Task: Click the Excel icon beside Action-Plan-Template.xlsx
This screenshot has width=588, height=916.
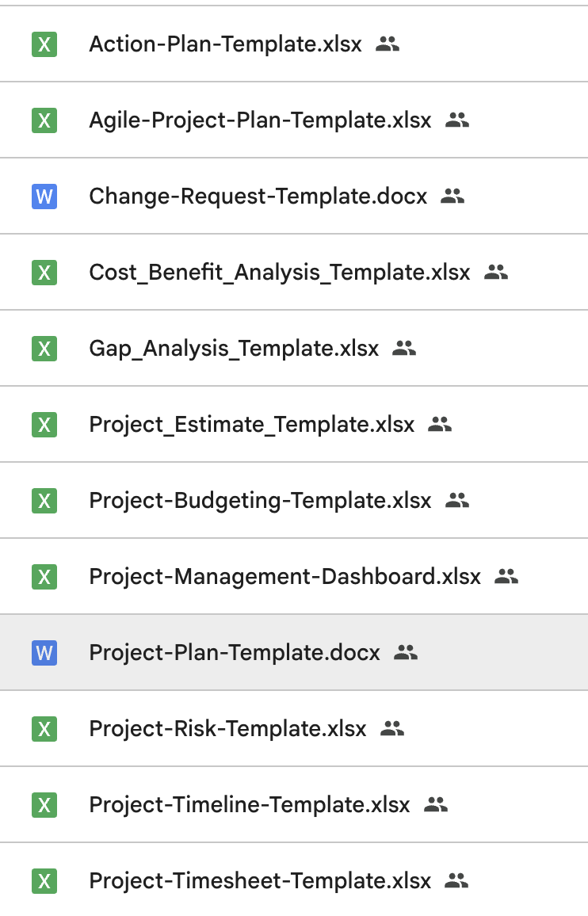Action: click(x=44, y=44)
